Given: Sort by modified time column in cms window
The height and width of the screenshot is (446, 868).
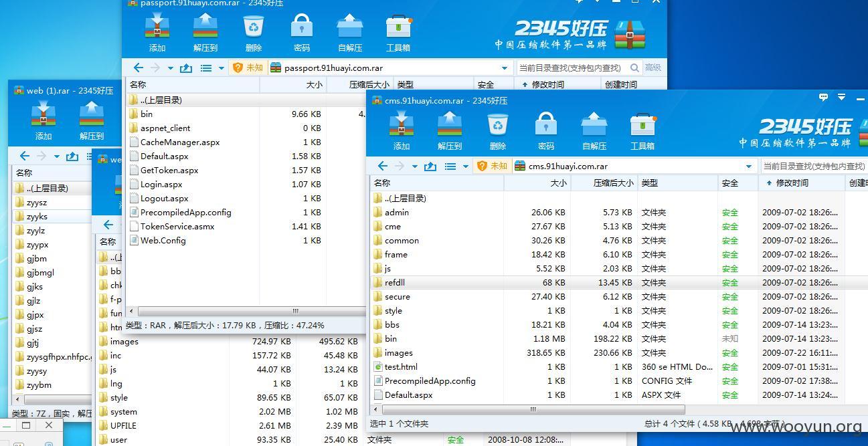Looking at the screenshot, I should tap(801, 183).
